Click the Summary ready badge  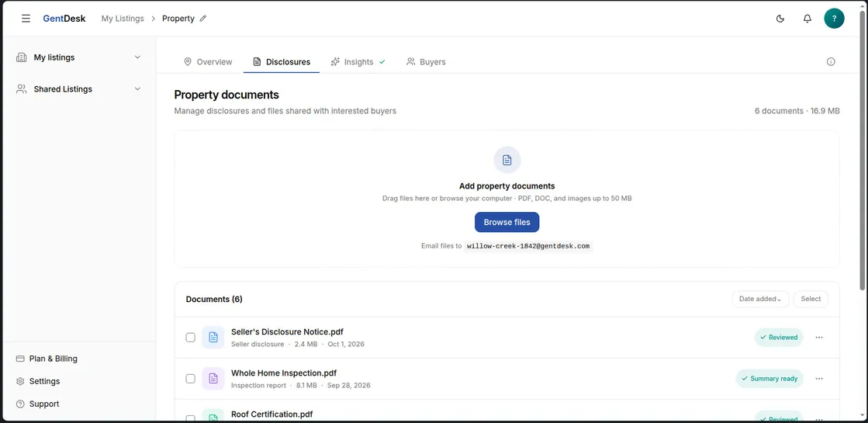[x=769, y=379]
